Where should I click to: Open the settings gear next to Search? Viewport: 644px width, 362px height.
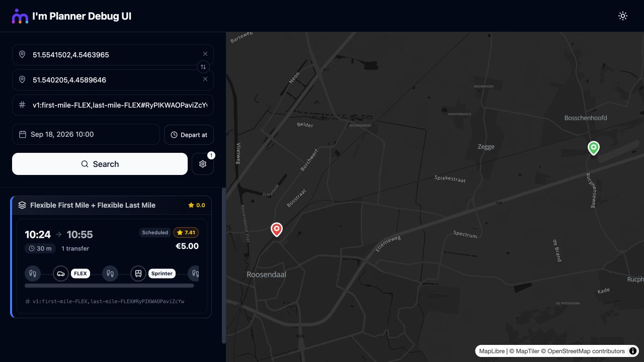pyautogui.click(x=203, y=164)
